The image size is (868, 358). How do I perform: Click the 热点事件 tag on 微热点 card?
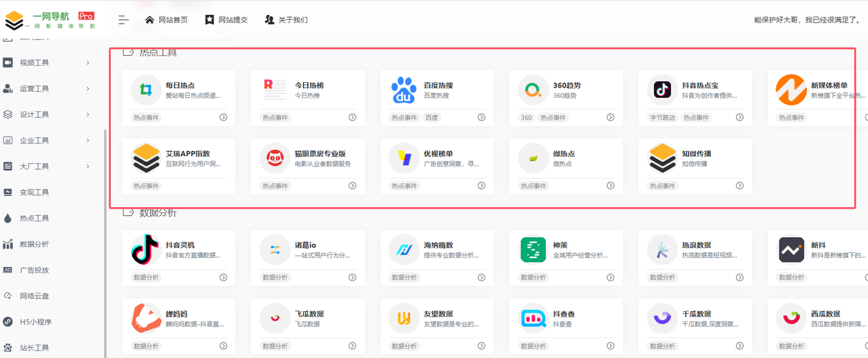(x=533, y=186)
